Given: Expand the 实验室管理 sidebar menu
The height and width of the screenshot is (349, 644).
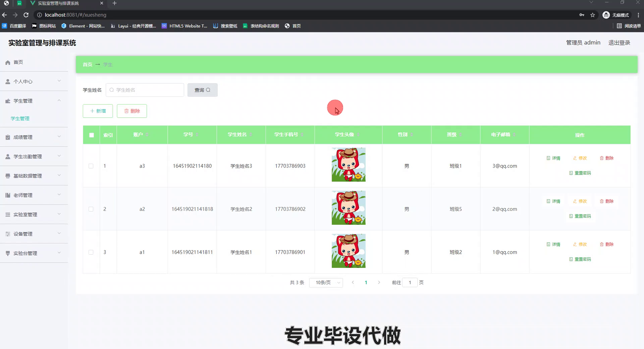Looking at the screenshot, I should pyautogui.click(x=34, y=214).
